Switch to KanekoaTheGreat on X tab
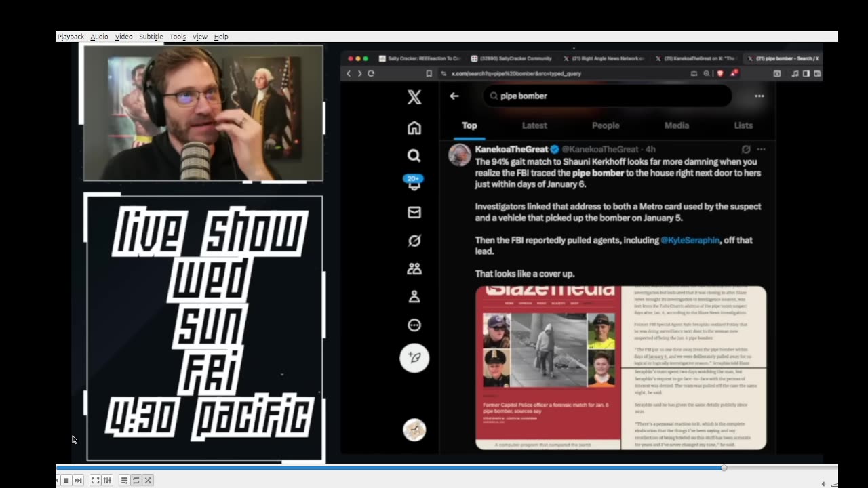 [x=696, y=58]
